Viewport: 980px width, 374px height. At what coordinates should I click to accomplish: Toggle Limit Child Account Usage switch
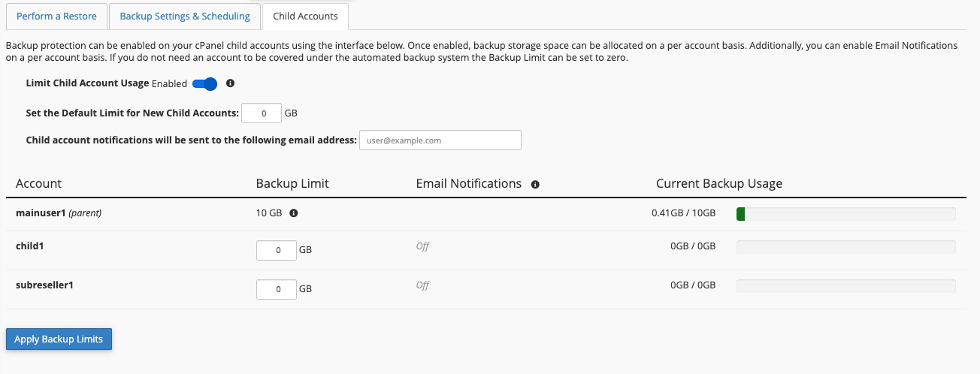click(x=204, y=84)
